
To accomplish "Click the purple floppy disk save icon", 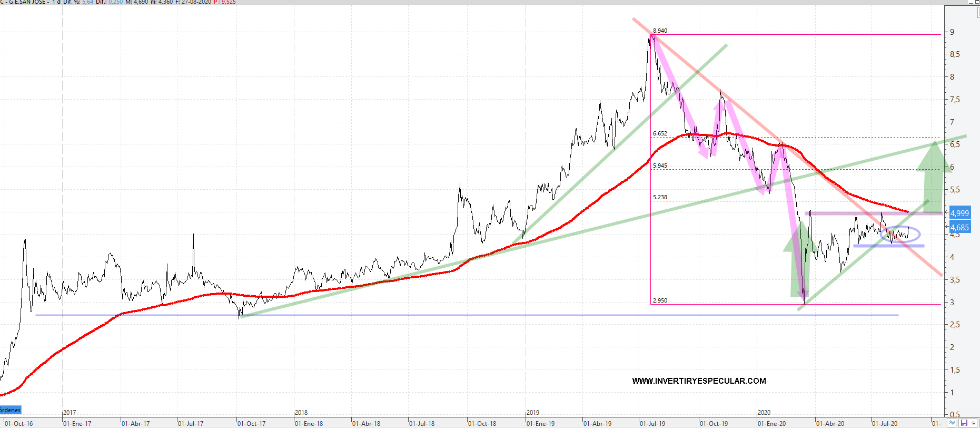I will 964,423.
